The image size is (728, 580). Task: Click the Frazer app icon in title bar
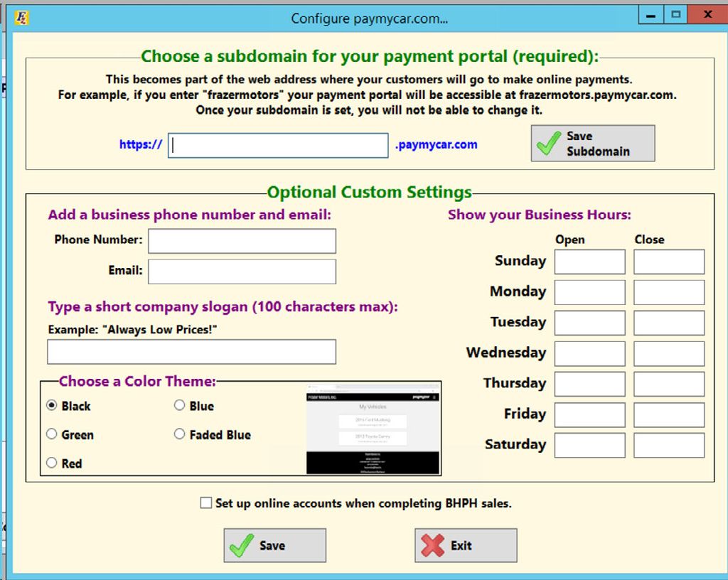point(21,18)
